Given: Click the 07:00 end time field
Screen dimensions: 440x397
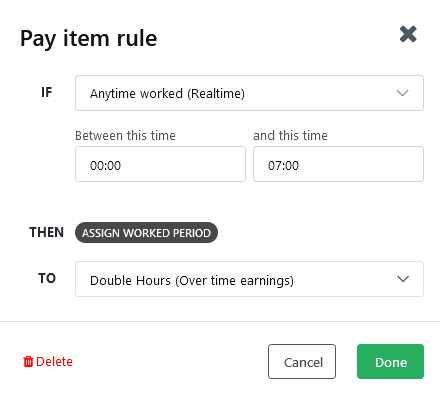Looking at the screenshot, I should pyautogui.click(x=338, y=164).
